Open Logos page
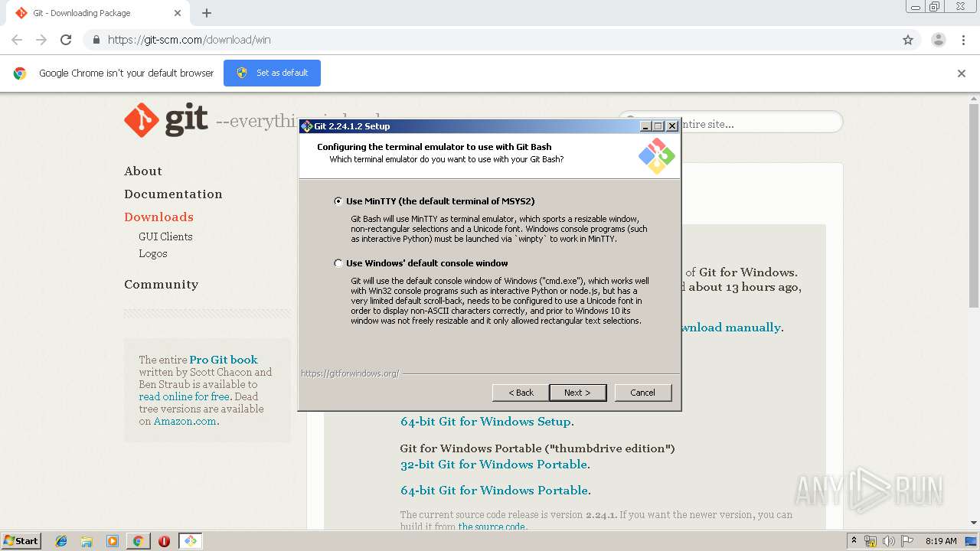 (x=153, y=253)
